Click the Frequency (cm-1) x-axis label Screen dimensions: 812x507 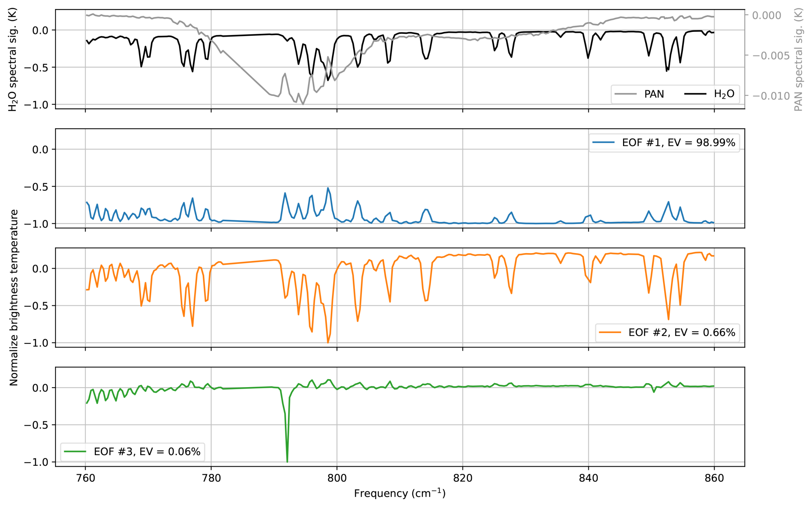400,493
